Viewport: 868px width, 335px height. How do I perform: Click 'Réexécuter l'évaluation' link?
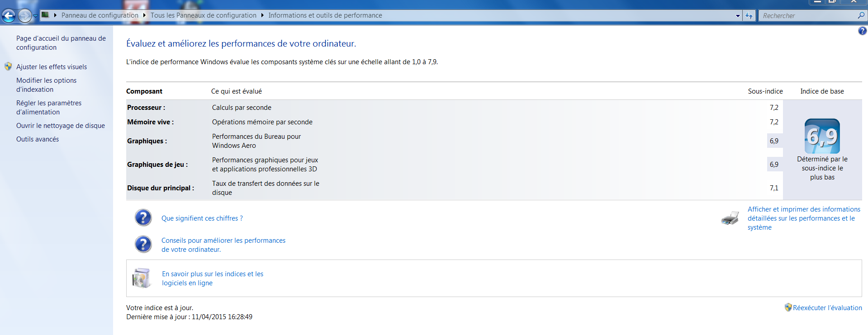pyautogui.click(x=827, y=308)
